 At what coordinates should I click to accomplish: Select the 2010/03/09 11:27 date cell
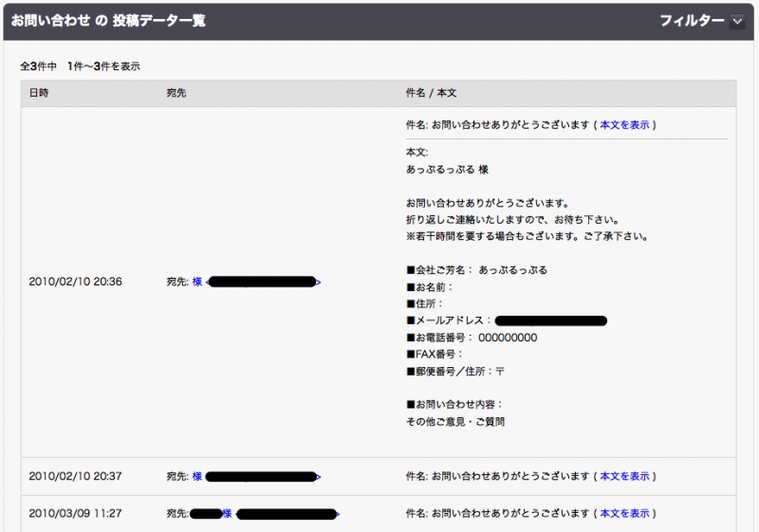pyautogui.click(x=75, y=514)
